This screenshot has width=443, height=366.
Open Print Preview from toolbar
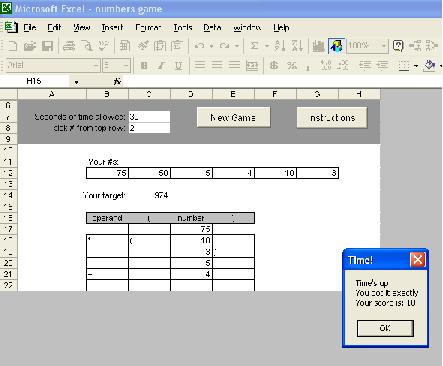click(87, 46)
